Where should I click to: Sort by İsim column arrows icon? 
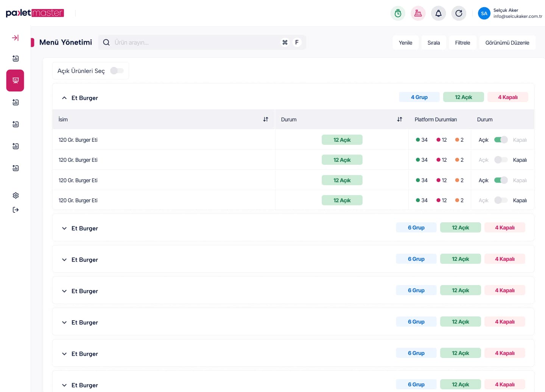[266, 119]
